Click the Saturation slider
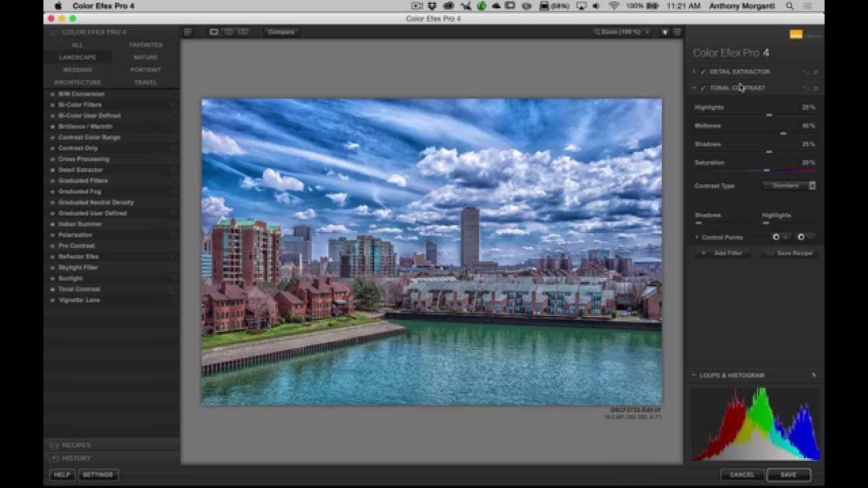Viewport: 868px width, 488px height. coord(755,170)
